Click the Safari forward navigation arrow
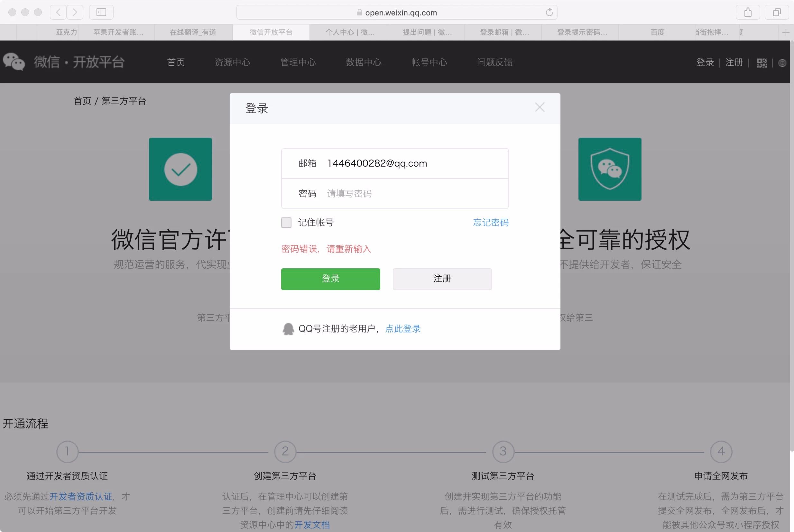The width and height of the screenshot is (794, 532). 75,13
